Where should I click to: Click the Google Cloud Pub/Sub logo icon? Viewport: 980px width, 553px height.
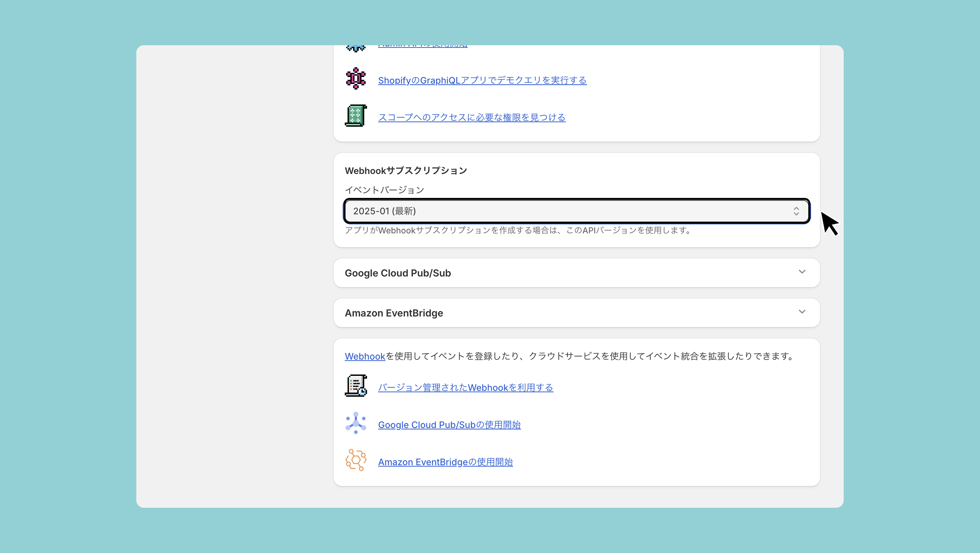pyautogui.click(x=355, y=423)
